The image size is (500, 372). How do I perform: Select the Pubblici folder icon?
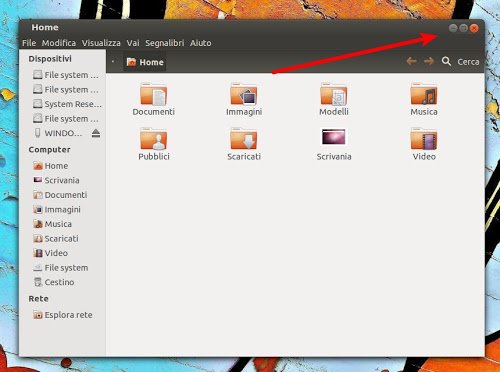pyautogui.click(x=153, y=139)
